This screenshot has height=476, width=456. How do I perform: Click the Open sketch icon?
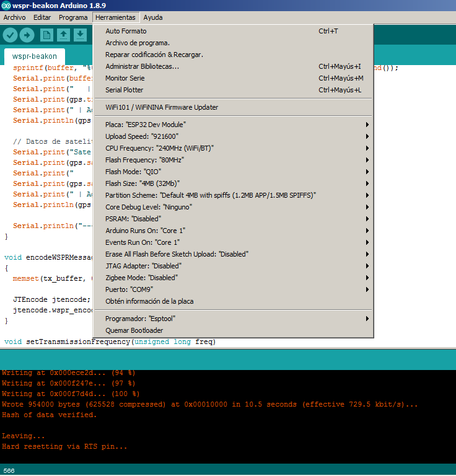coord(63,35)
